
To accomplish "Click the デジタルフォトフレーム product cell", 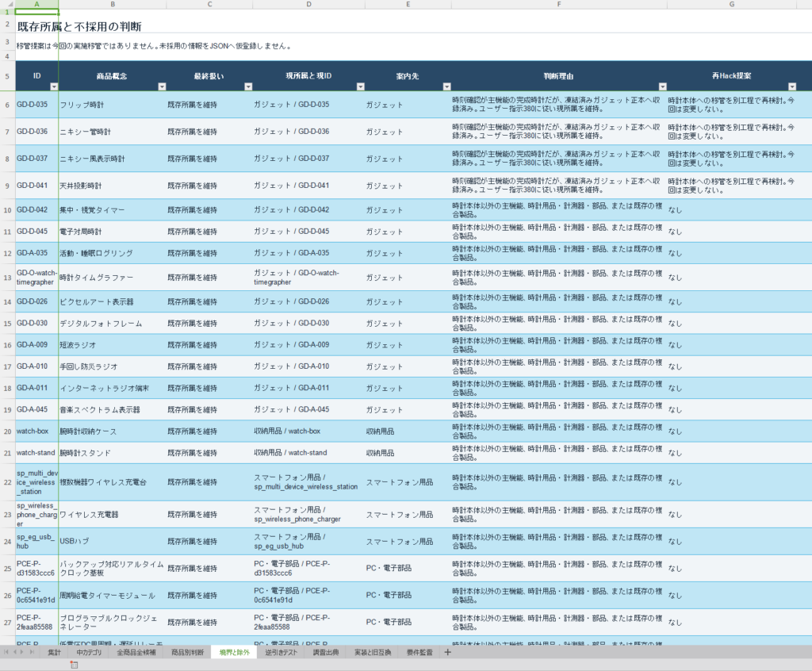I will pyautogui.click(x=113, y=324).
